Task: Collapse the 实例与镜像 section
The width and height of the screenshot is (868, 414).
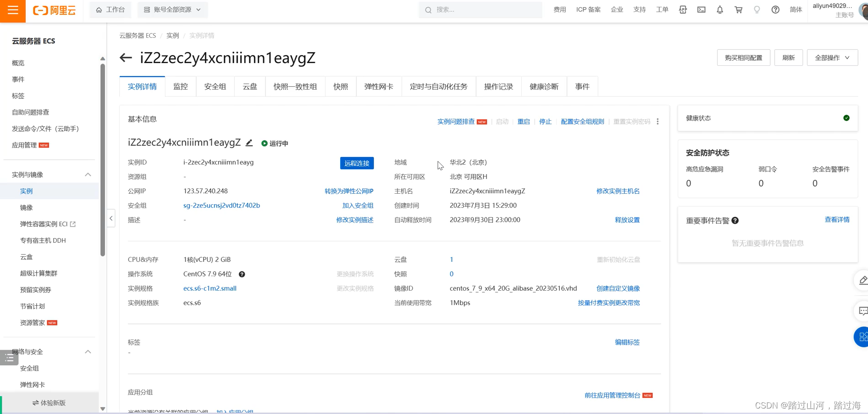Action: (x=88, y=175)
